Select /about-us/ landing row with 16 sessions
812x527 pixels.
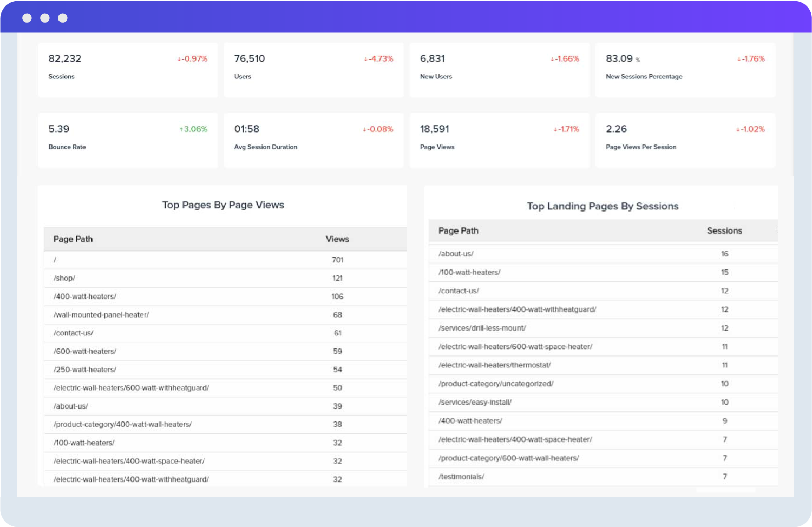[603, 254]
